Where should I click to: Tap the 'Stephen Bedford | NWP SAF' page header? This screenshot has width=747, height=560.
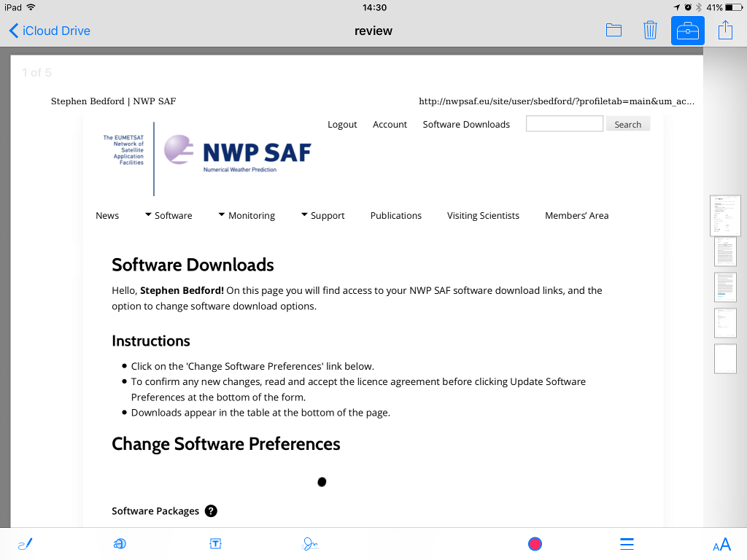pos(113,101)
